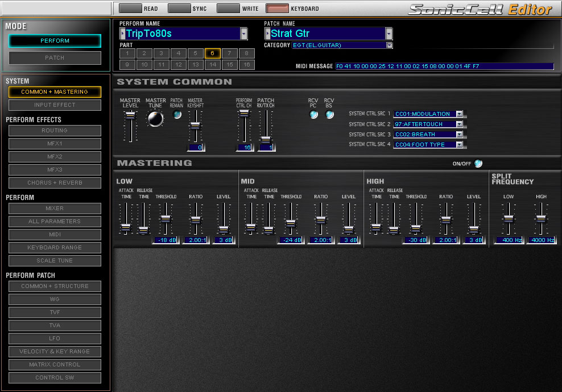Viewport: 562px width, 392px height.
Task: Toggle the on-screen KEYBOARD button
Action: pos(277,8)
